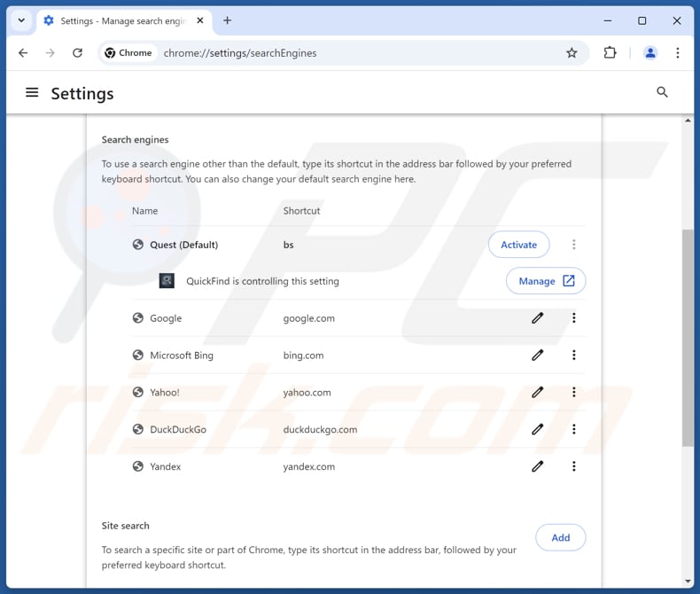Screen dimensions: 700x594
Task: Open a new tab with plus button
Action: point(227,20)
